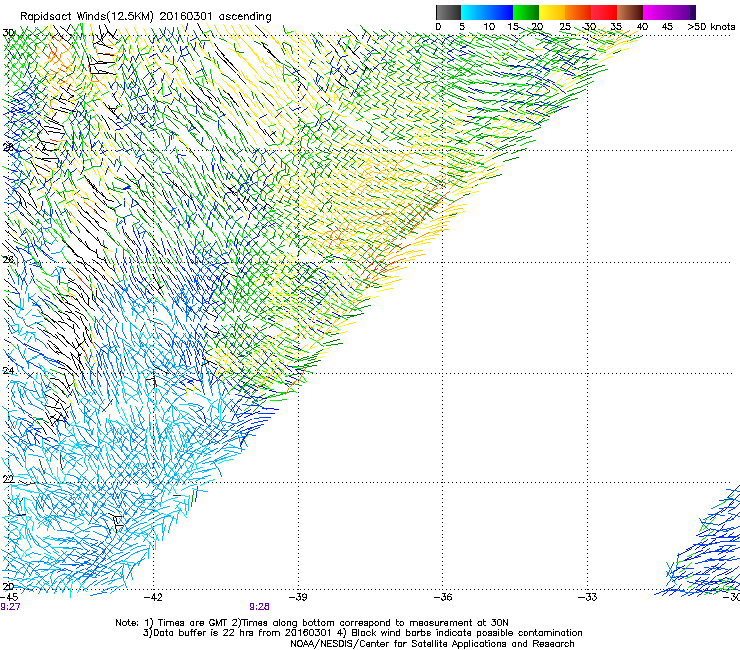
Task: Click the legend number 10
Action: (489, 27)
